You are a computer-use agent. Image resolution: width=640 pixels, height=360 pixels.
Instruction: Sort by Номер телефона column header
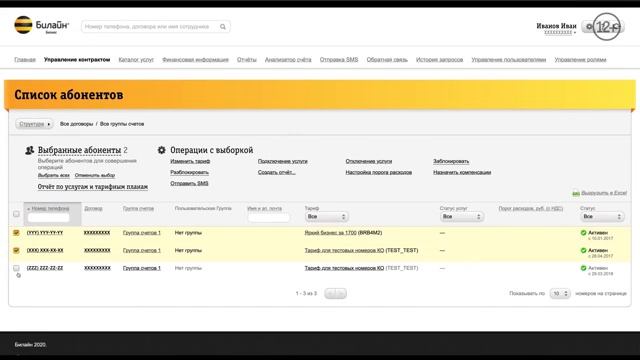[50, 208]
